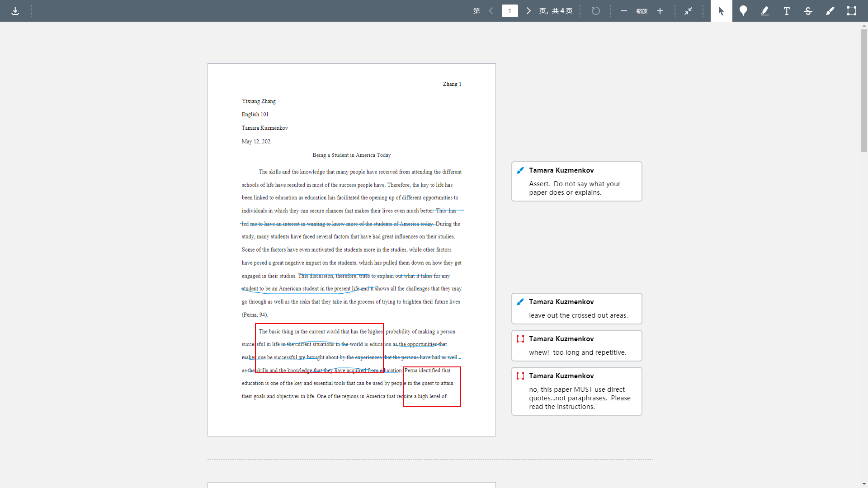Click the vertical scrollbar thumb
Screen dimensions: 868x488
[x=864, y=91]
